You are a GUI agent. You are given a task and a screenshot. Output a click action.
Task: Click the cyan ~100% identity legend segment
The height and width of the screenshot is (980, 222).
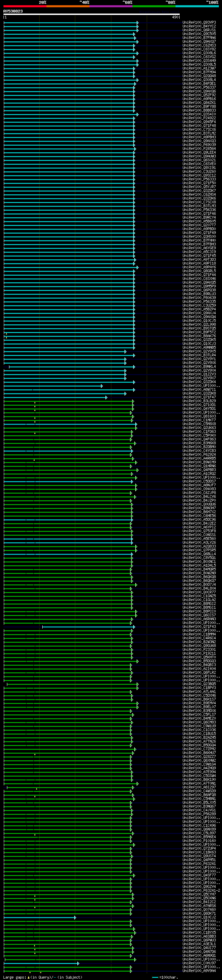pyautogui.click(x=197, y=6)
